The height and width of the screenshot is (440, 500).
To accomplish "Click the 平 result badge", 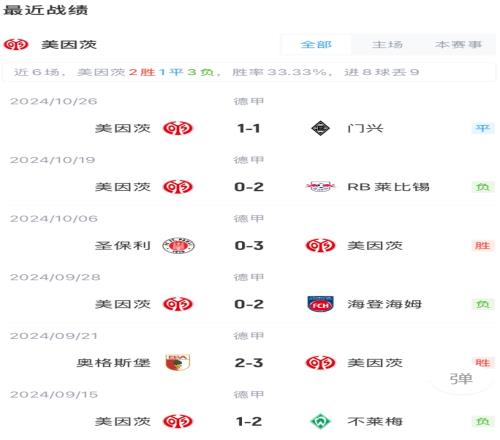I will coord(483,128).
